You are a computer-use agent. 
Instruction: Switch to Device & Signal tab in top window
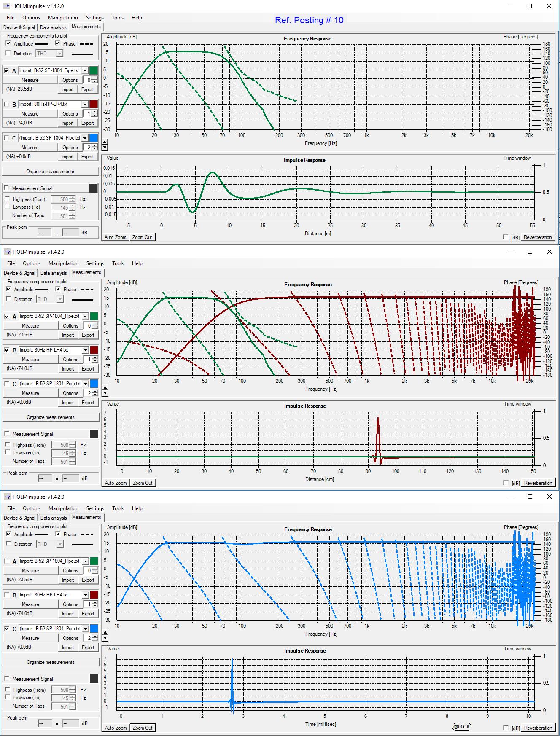point(19,27)
